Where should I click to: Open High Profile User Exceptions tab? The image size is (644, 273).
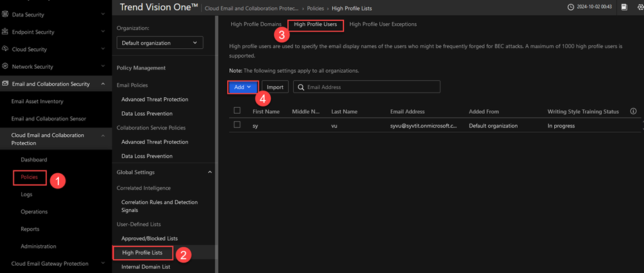point(383,24)
